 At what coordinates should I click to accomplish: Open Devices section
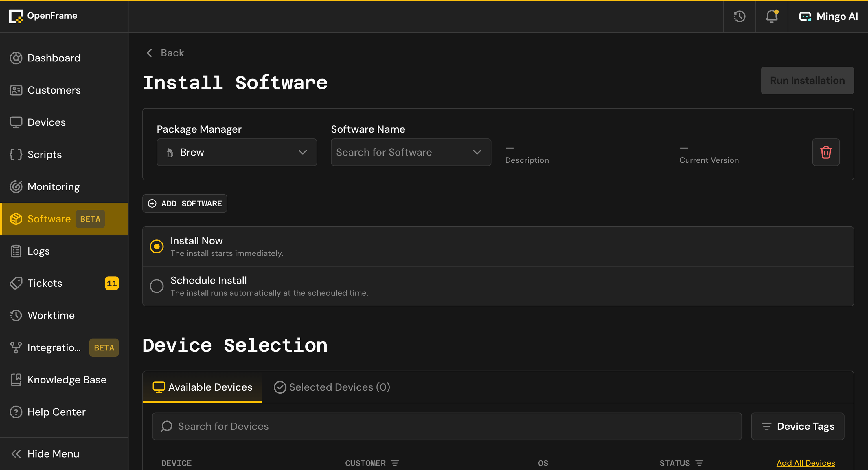click(64, 122)
